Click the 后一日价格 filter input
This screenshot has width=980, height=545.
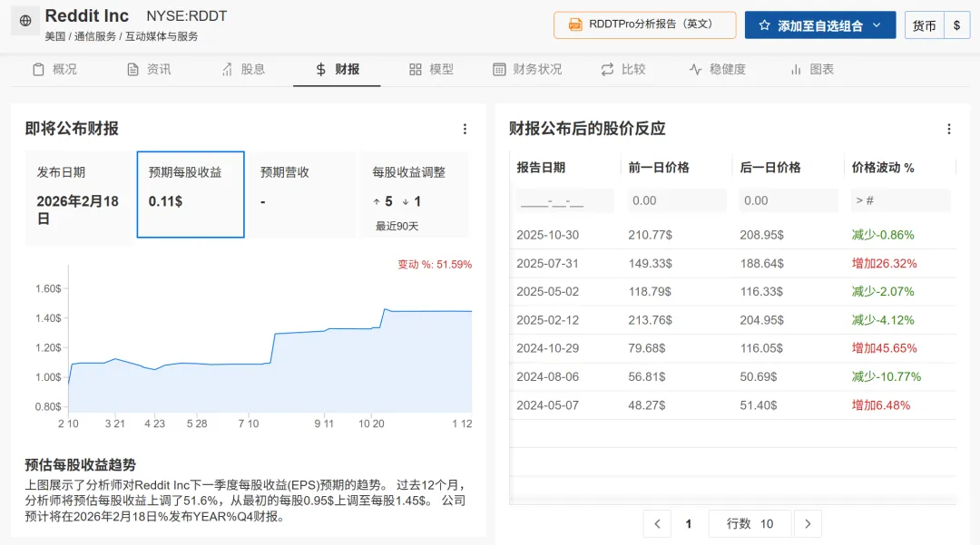click(789, 200)
